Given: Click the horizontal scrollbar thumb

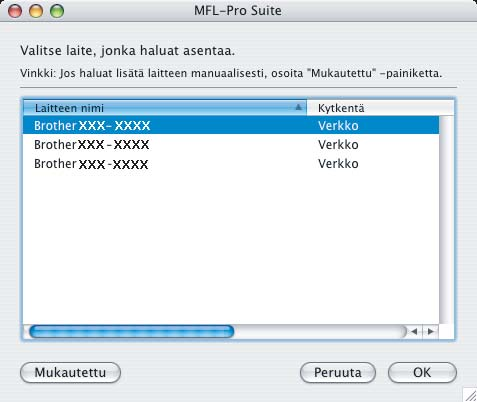Looking at the screenshot, I should (x=132, y=332).
